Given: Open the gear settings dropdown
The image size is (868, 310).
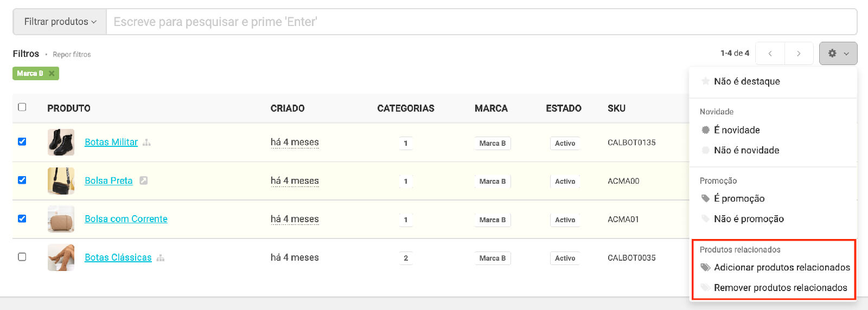Looking at the screenshot, I should point(838,53).
